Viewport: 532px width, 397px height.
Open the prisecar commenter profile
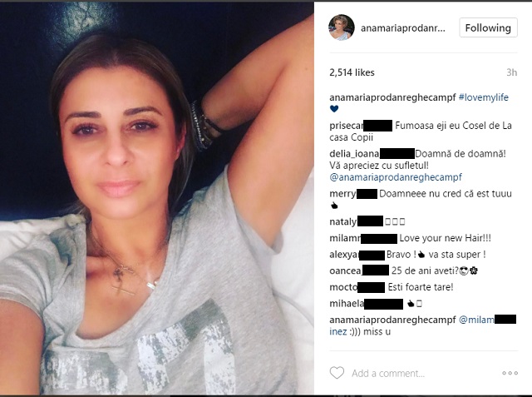[361, 126]
